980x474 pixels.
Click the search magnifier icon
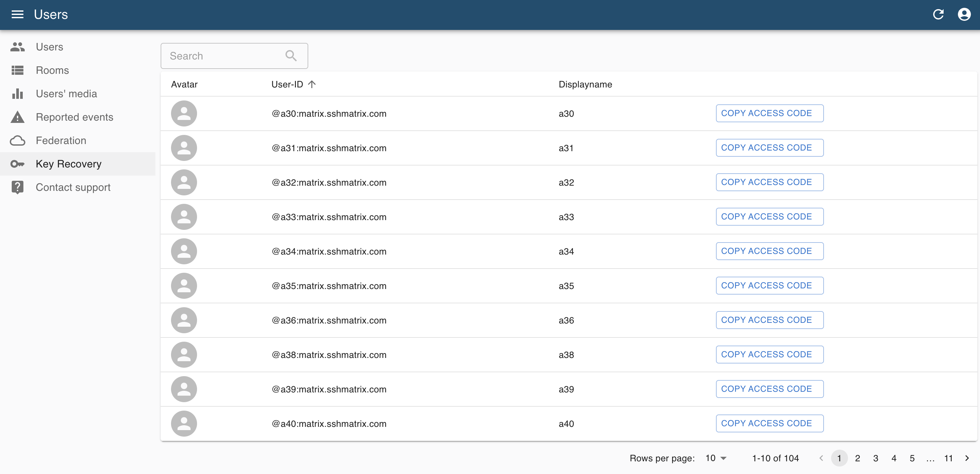(291, 56)
